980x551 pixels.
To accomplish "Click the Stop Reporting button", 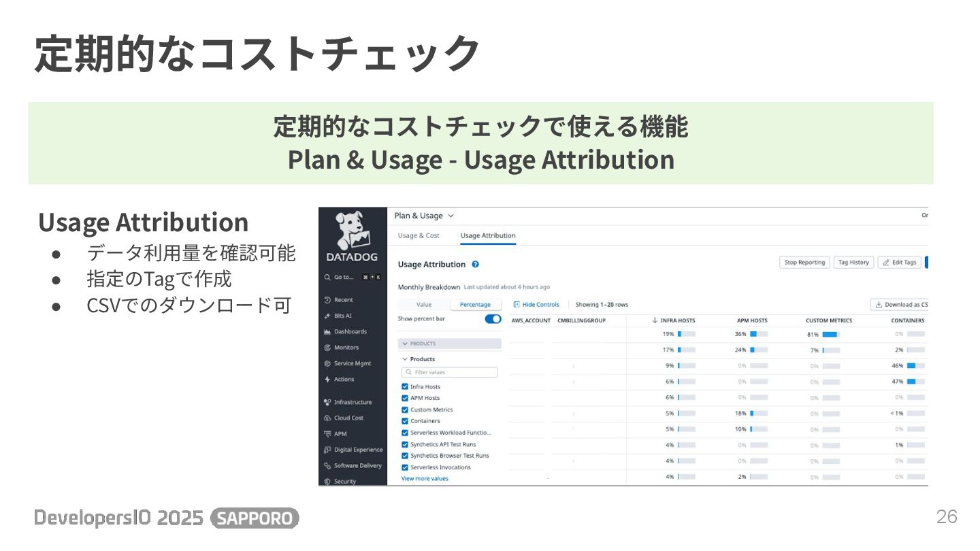I will (804, 263).
